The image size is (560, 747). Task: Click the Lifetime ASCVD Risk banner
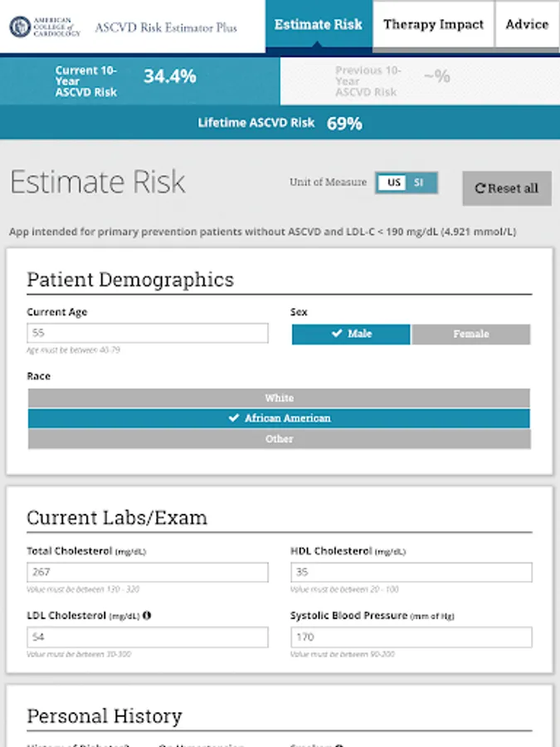280,123
